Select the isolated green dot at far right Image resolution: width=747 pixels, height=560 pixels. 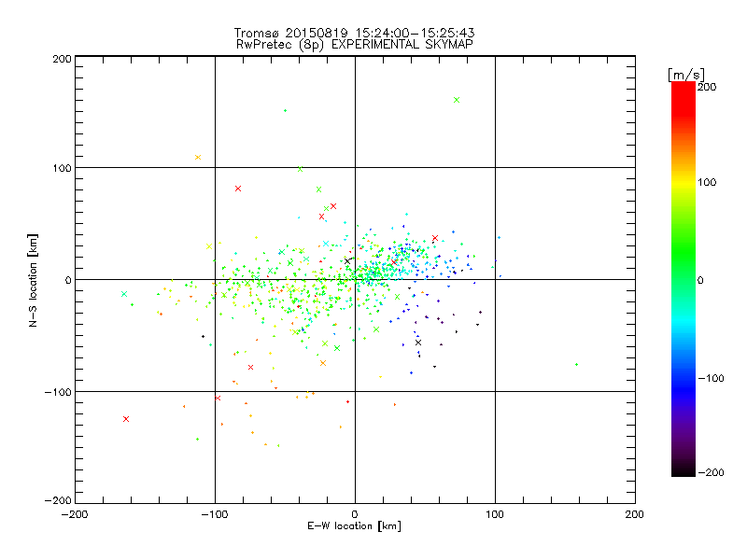pos(577,364)
